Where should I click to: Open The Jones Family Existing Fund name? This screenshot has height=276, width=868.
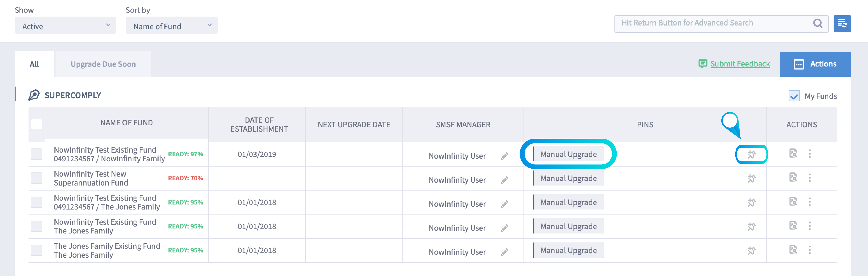click(x=107, y=250)
